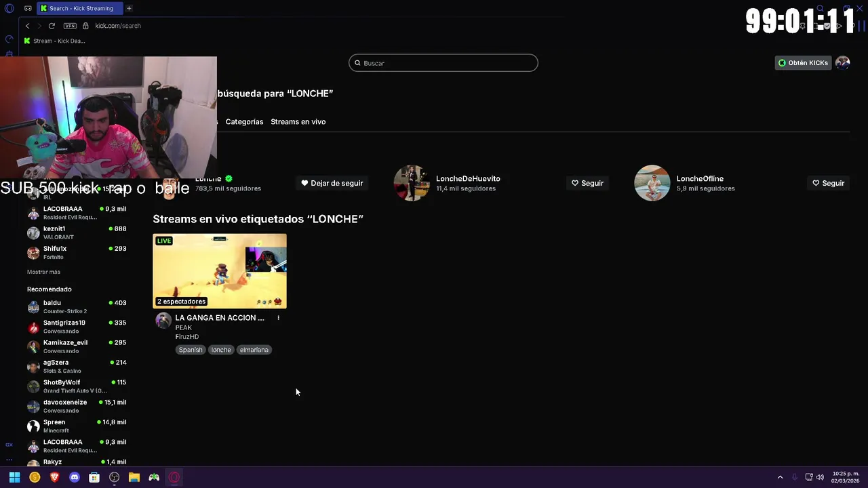Open the LoncheOffline channel avatar
This screenshot has height=488, width=868.
[x=652, y=183]
